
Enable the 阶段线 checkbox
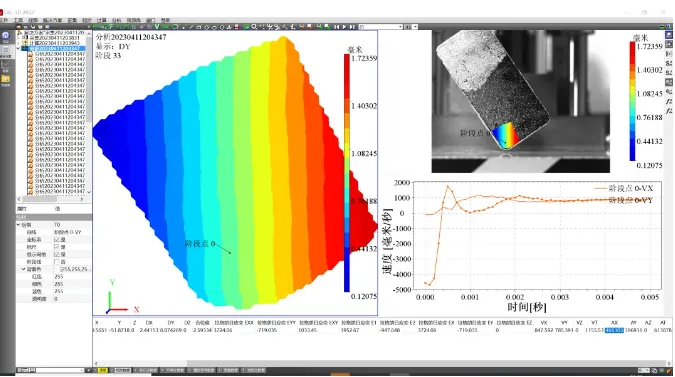[56, 262]
